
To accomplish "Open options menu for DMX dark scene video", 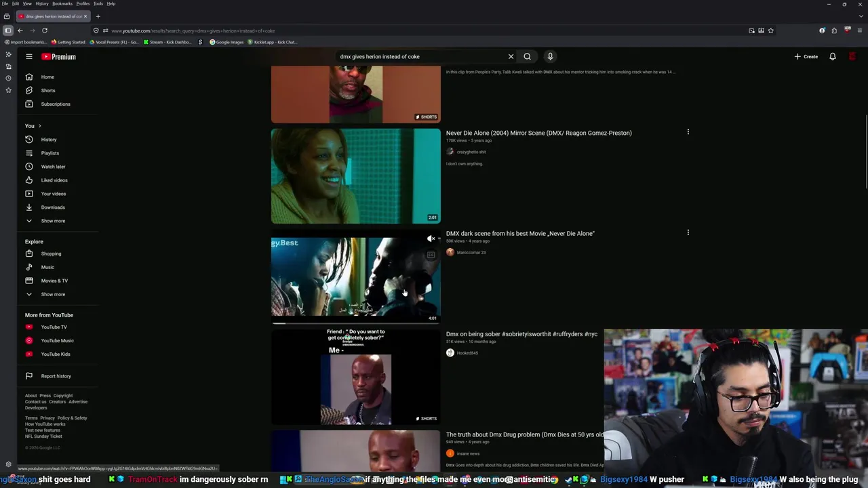I will pyautogui.click(x=688, y=232).
